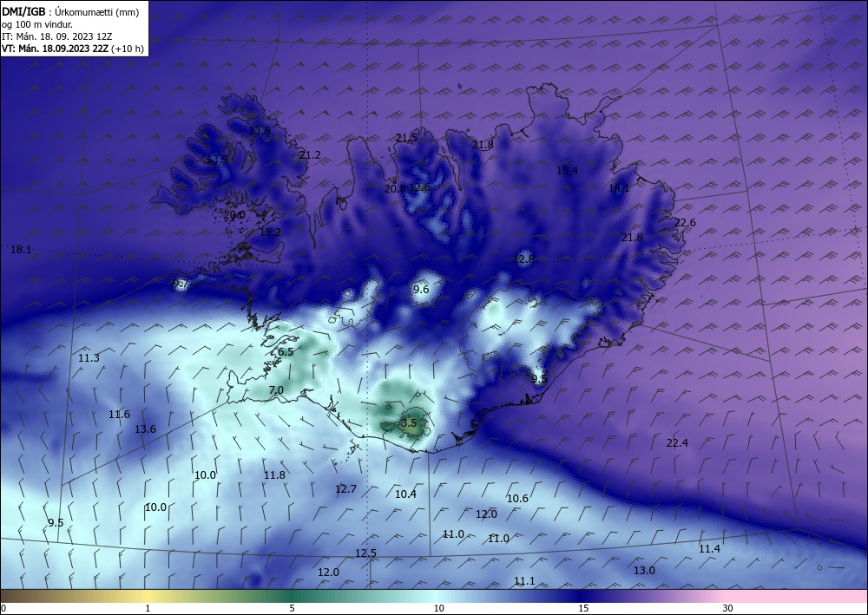Click the 20.8 value on the map
Image resolution: width=868 pixels, height=615 pixels.
395,188
